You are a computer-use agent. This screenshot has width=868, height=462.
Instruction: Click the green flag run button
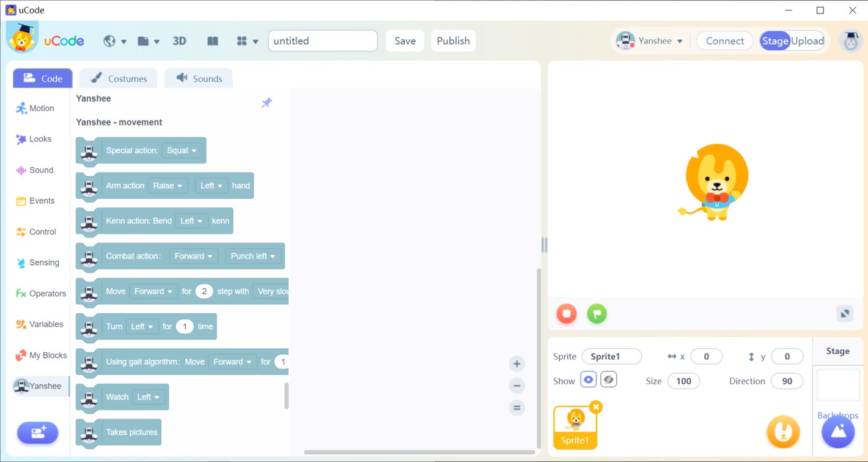click(597, 314)
